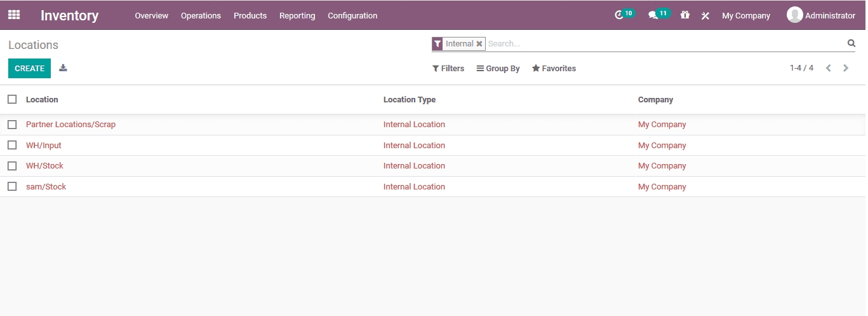
Task: Open the Group By dropdown
Action: point(498,69)
